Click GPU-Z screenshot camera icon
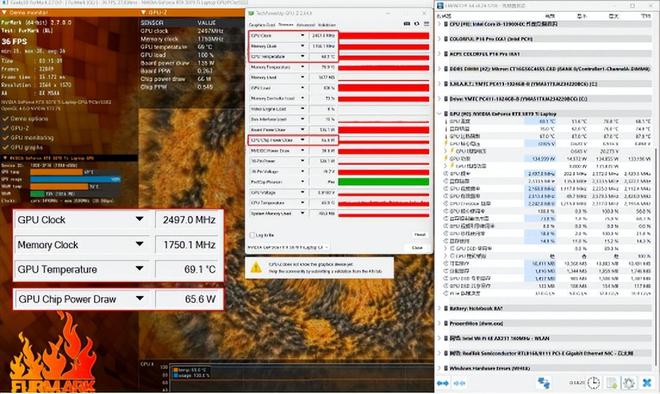Image resolution: width=660 pixels, height=394 pixels. click(x=407, y=24)
